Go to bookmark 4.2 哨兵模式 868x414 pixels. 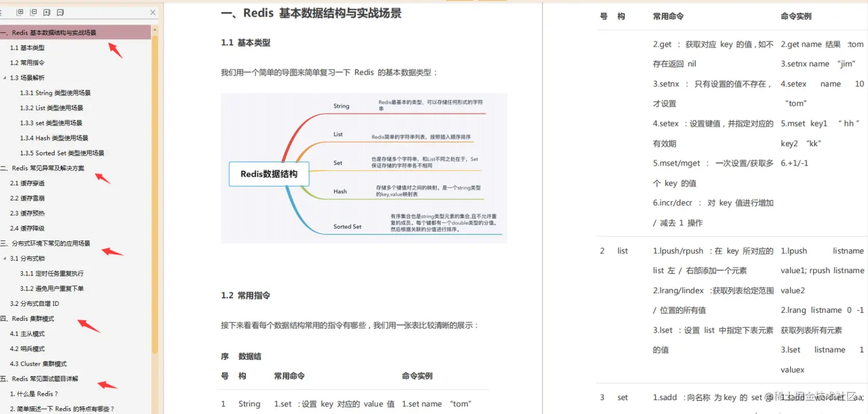click(27, 349)
